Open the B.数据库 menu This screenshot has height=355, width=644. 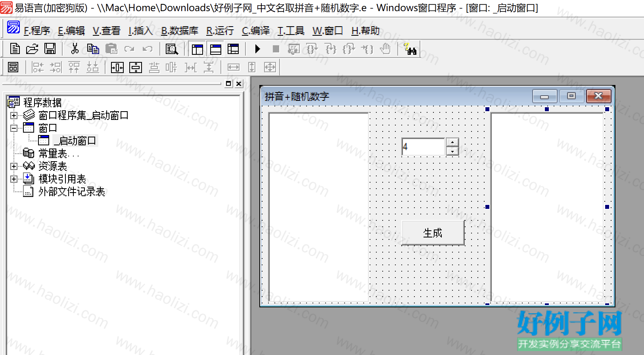[x=180, y=31]
